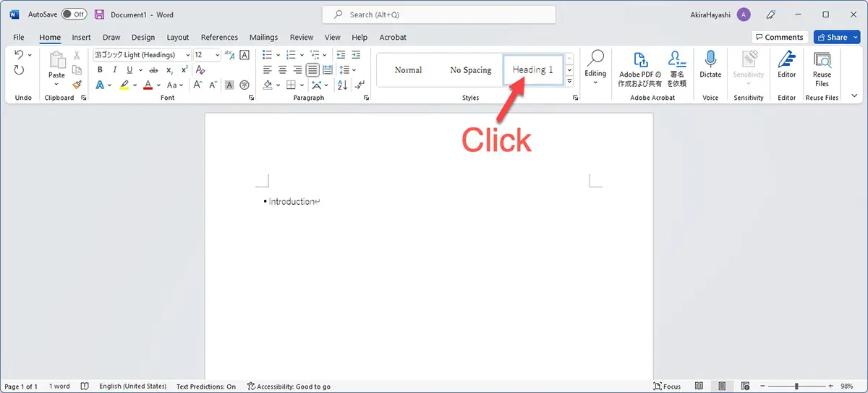Select the Format Painter brush

click(x=77, y=84)
